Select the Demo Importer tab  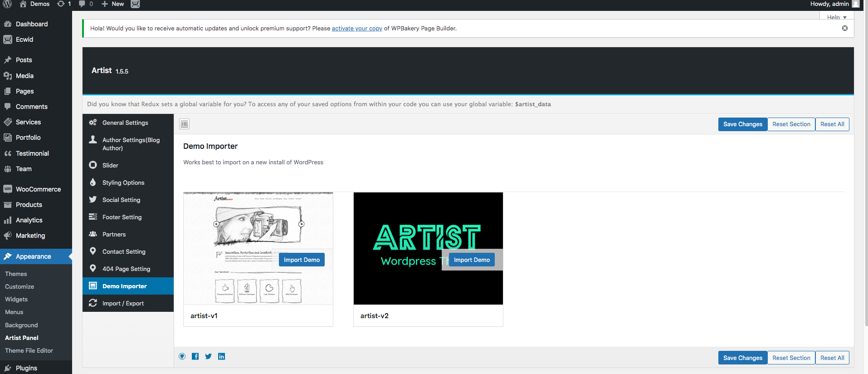128,286
